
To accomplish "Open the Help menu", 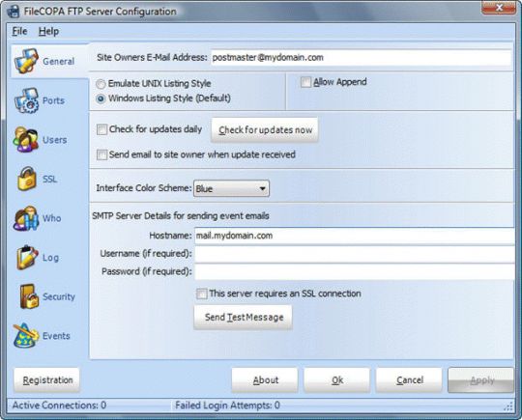I will 49,31.
